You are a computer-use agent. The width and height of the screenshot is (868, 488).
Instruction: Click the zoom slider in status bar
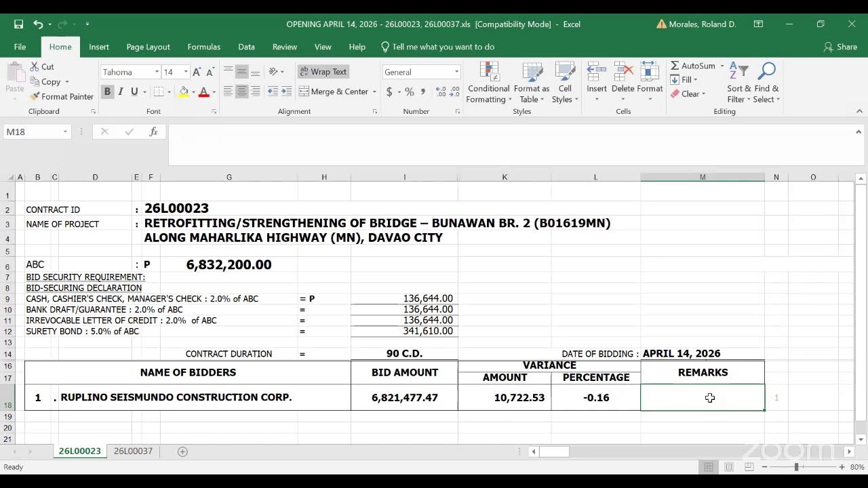803,467
